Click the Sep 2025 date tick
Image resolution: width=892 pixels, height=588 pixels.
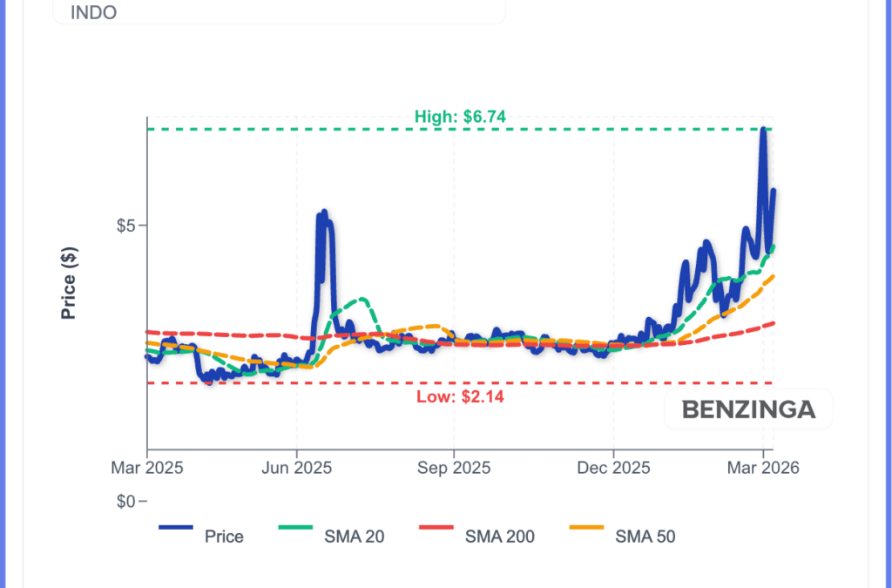pos(454,468)
